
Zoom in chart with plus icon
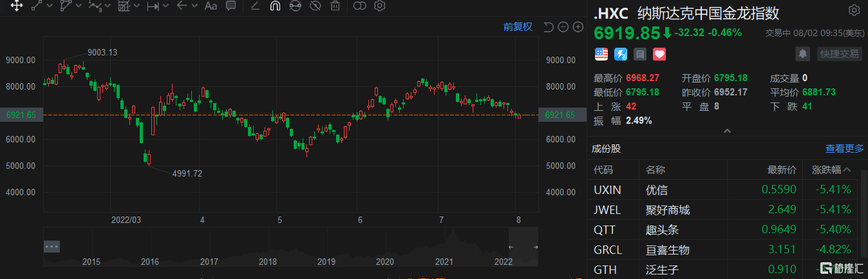pos(578,26)
